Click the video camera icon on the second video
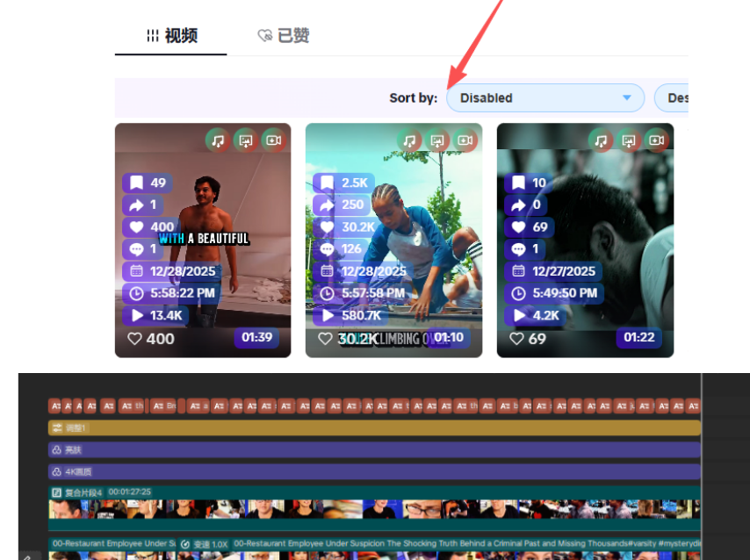The height and width of the screenshot is (560, 750). pos(465,140)
